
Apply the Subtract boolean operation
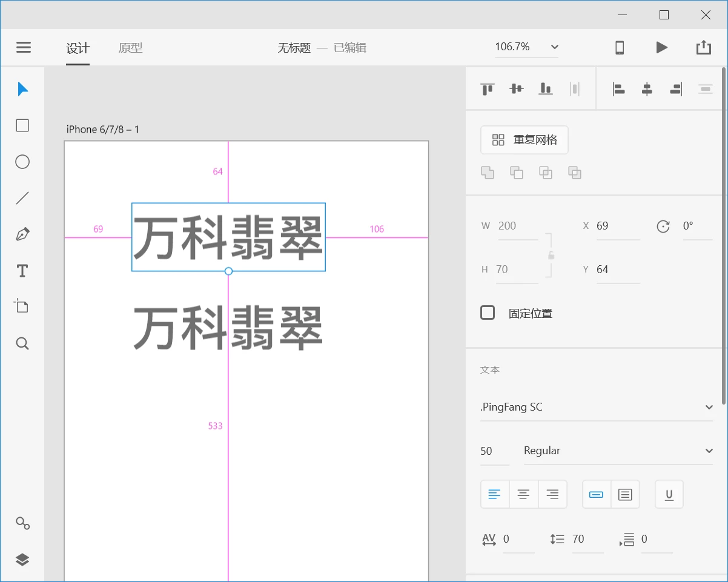point(517,173)
